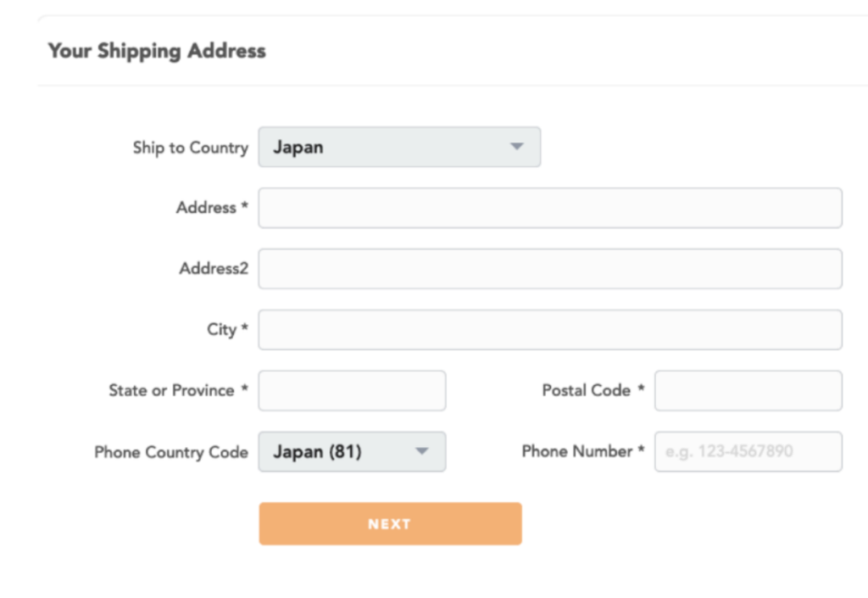Image resolution: width=868 pixels, height=598 pixels.
Task: Click into the Address2 text box
Action: click(x=549, y=269)
